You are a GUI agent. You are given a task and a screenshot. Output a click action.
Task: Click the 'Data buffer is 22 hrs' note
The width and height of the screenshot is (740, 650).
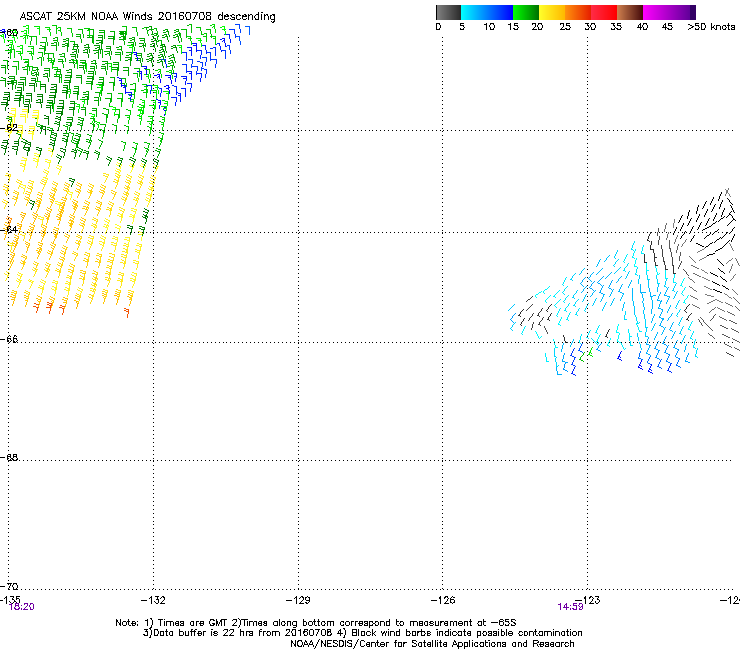[199, 633]
